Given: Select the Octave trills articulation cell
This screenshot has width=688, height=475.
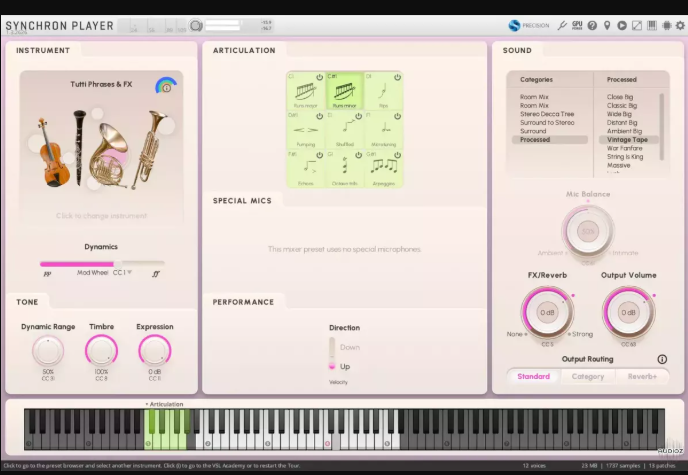Looking at the screenshot, I should click(344, 169).
